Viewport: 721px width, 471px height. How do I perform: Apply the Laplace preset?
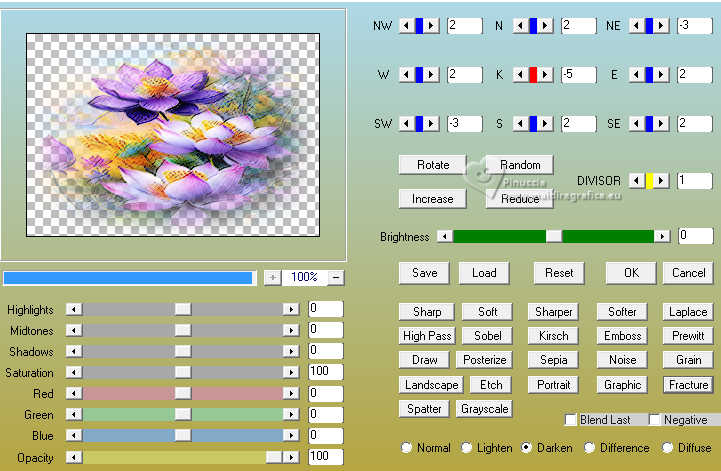click(688, 312)
